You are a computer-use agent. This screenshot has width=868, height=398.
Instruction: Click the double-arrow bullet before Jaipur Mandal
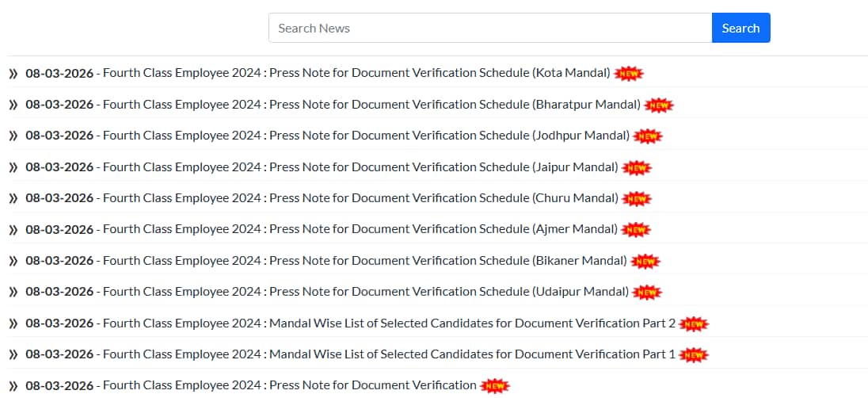click(13, 167)
